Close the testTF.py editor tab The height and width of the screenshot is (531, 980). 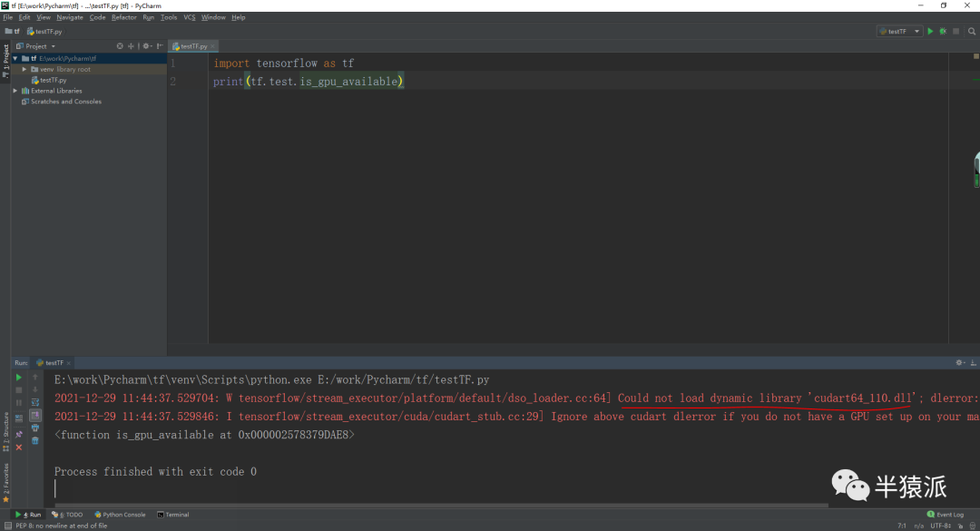tap(212, 46)
